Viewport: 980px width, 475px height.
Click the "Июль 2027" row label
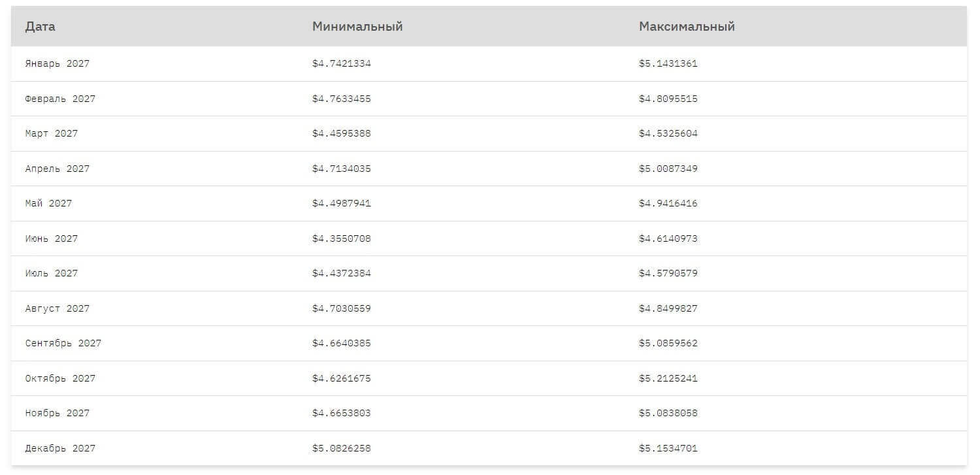point(52,274)
